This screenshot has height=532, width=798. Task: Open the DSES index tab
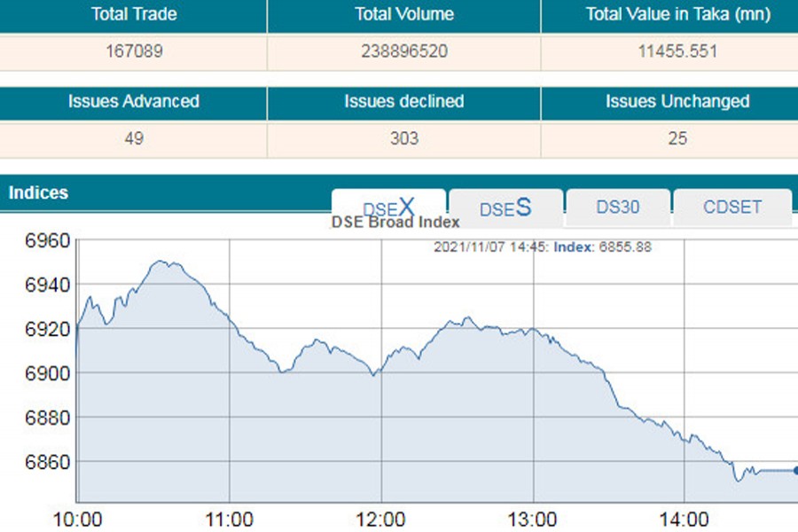coord(505,208)
